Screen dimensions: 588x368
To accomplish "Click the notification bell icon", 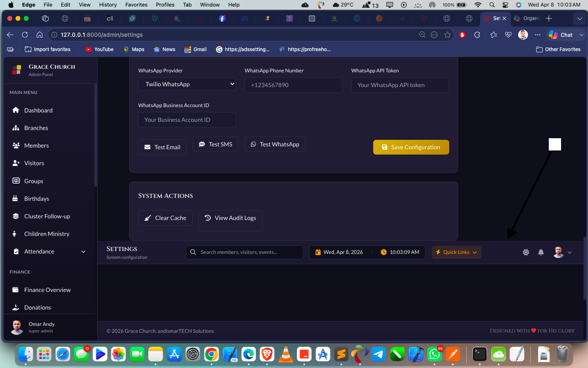I will point(541,252).
